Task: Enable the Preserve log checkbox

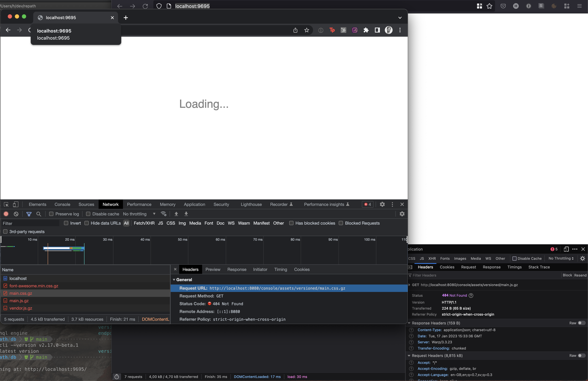Action: click(51, 214)
